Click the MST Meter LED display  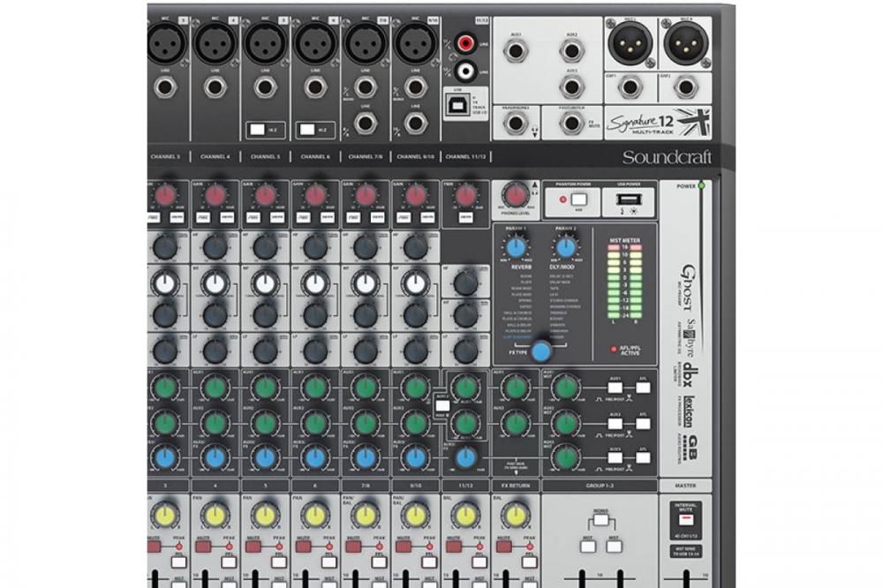click(624, 284)
